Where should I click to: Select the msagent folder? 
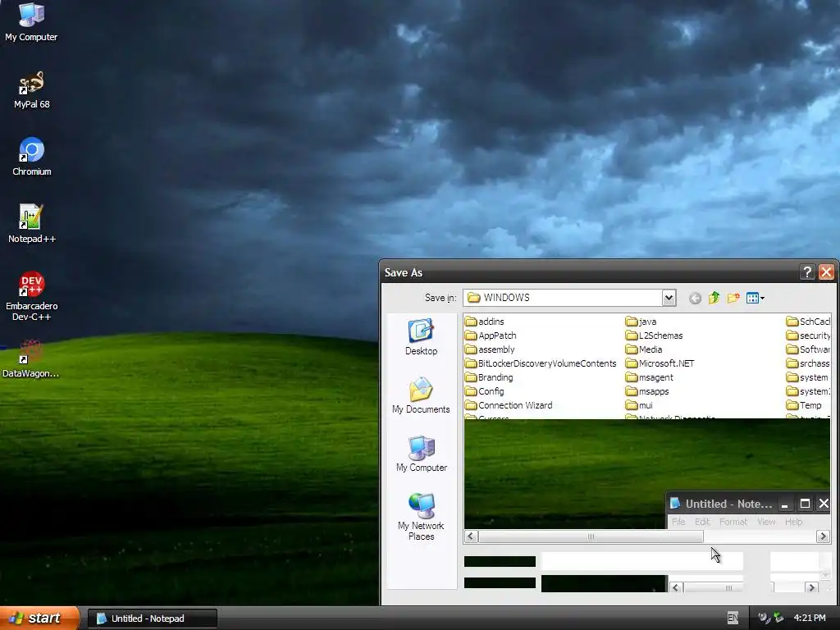pos(650,377)
